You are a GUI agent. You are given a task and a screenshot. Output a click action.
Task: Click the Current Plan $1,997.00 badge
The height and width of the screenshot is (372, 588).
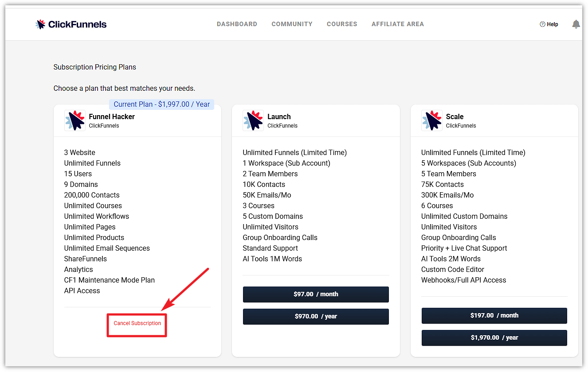click(x=161, y=104)
